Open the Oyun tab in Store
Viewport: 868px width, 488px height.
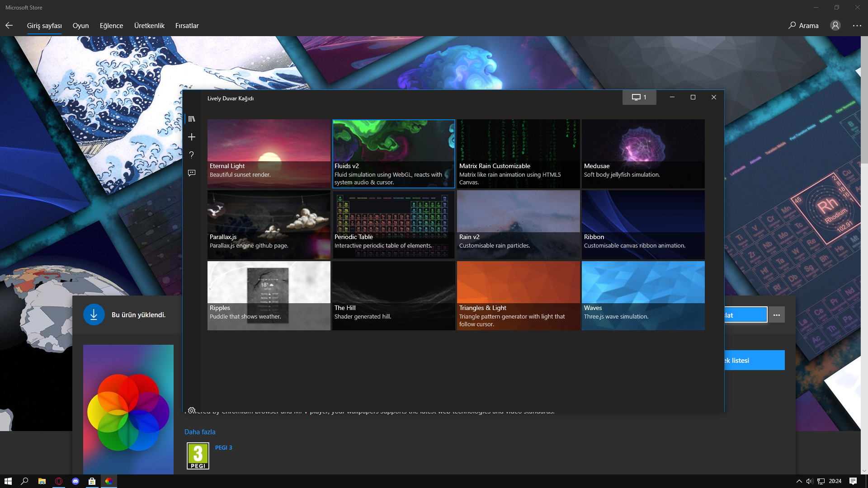80,26
